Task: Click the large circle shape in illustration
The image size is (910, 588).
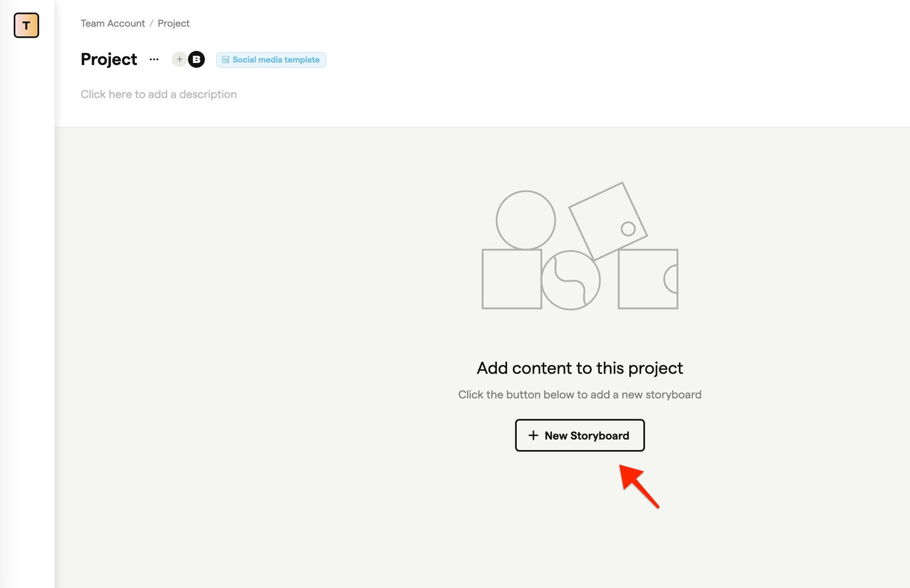Action: point(526,220)
